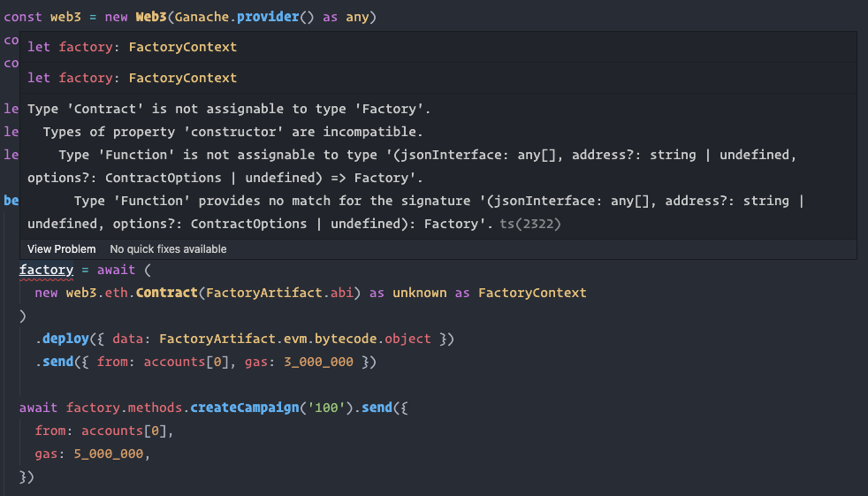
Task: Click the '100' string argument
Action: [x=326, y=408]
